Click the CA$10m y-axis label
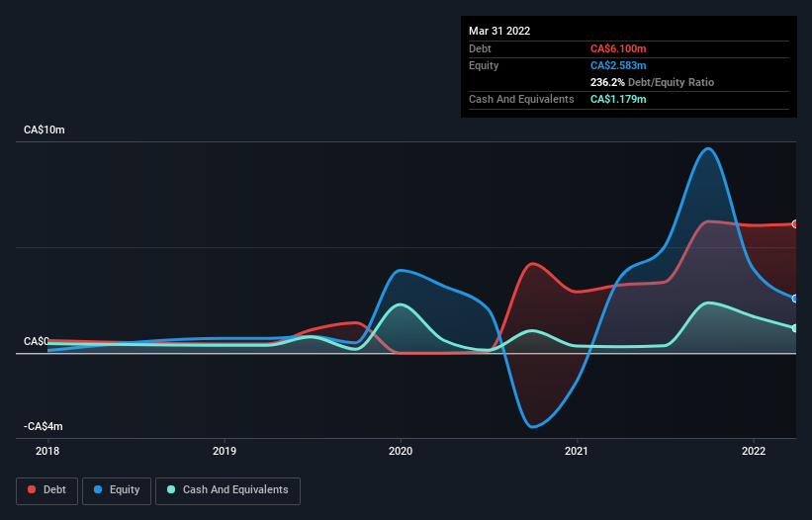Screen dimensions: 812x520 tap(45, 130)
